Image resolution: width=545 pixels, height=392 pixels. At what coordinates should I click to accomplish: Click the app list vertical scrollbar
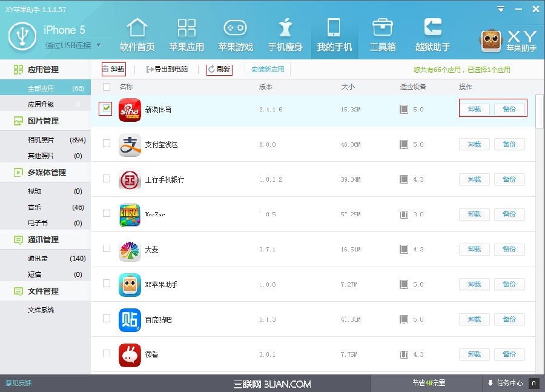tap(539, 111)
